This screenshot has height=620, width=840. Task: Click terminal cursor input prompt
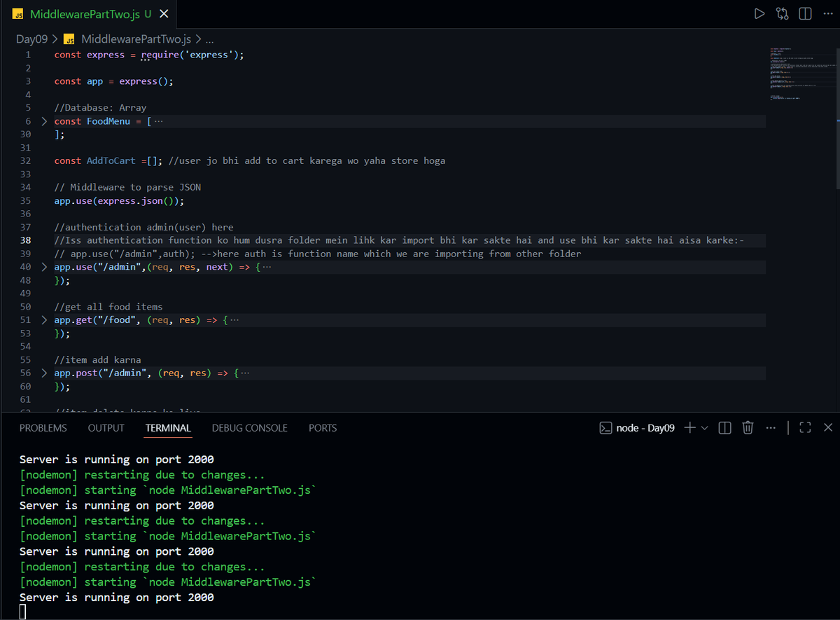(x=23, y=612)
